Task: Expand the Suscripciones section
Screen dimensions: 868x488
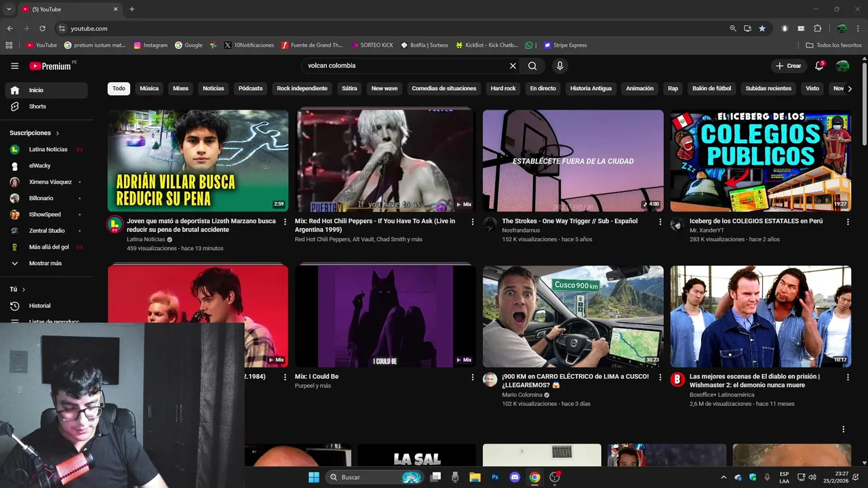Action: [x=35, y=133]
